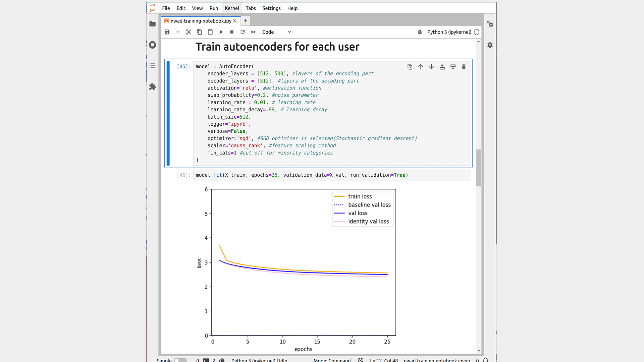
Task: Open the Kernel menu
Action: pyautogui.click(x=232, y=8)
